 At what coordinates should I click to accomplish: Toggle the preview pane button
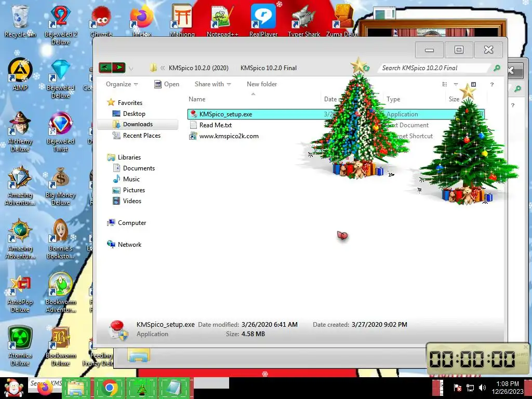tap(473, 85)
